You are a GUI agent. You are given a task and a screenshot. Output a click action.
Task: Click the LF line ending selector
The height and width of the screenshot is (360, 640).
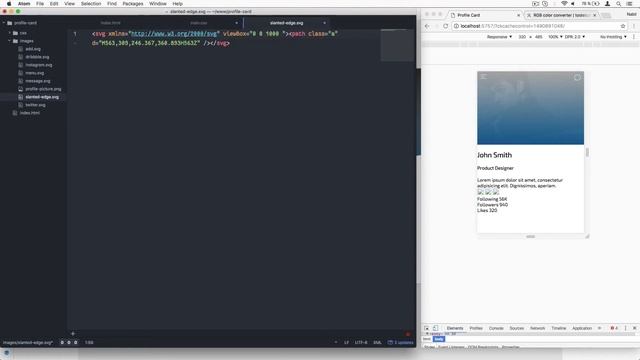coord(346,342)
